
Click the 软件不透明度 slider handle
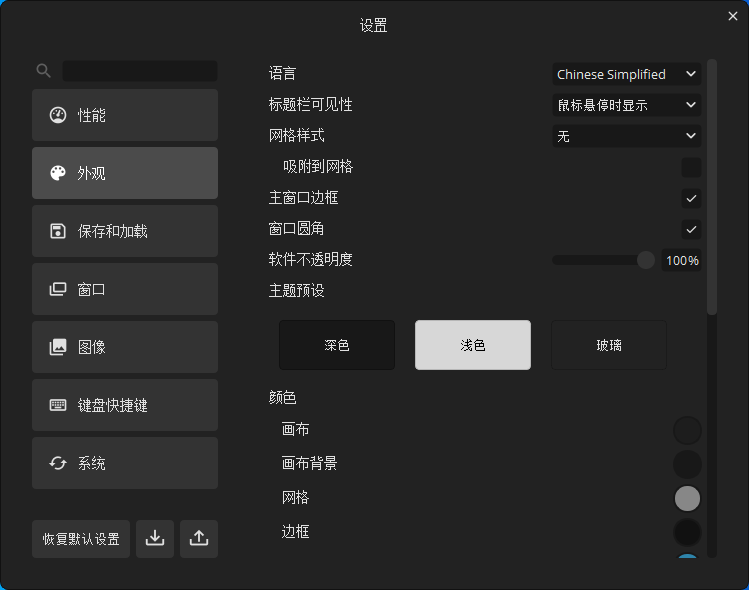(x=645, y=260)
